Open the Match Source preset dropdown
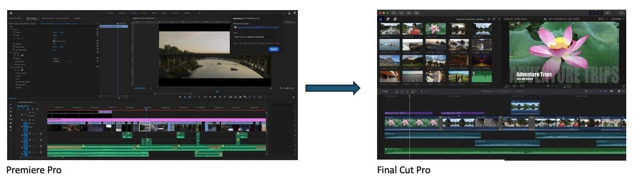Viewport: 644px width, 190px height. click(x=256, y=37)
